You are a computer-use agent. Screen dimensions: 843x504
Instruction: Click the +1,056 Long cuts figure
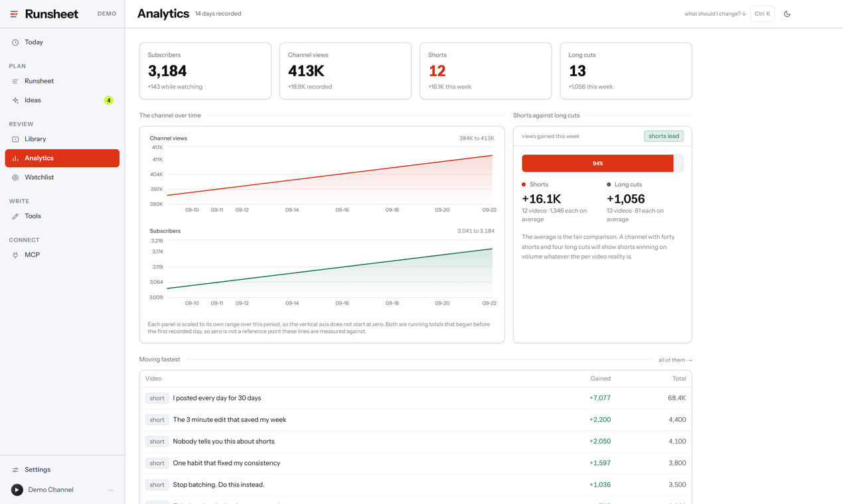coord(626,199)
